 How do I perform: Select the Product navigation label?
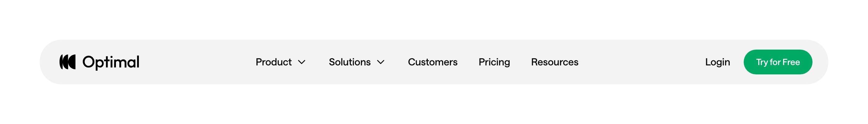click(274, 62)
